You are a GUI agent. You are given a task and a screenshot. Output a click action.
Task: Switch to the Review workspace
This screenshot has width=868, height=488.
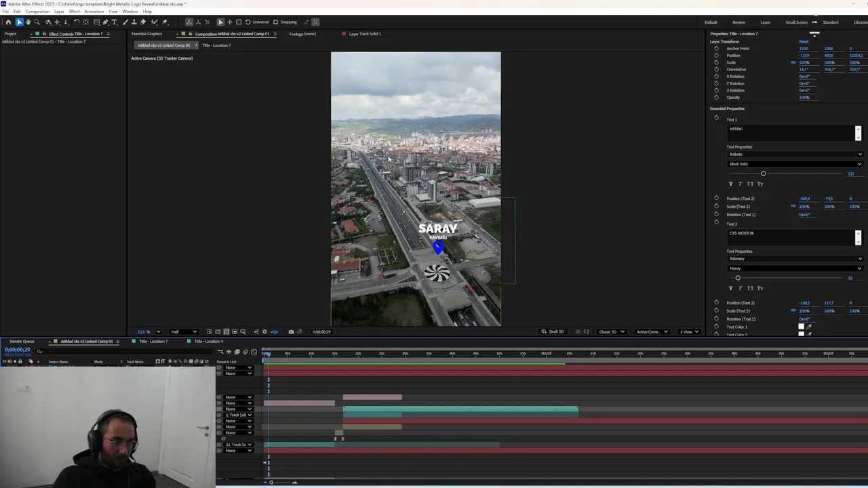738,22
